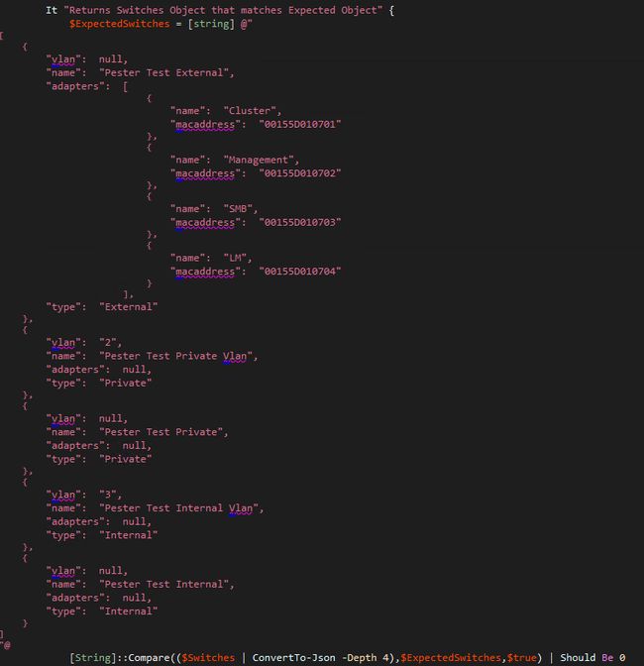Click the It block description string
The height and width of the screenshot is (666, 644).
coord(223,10)
